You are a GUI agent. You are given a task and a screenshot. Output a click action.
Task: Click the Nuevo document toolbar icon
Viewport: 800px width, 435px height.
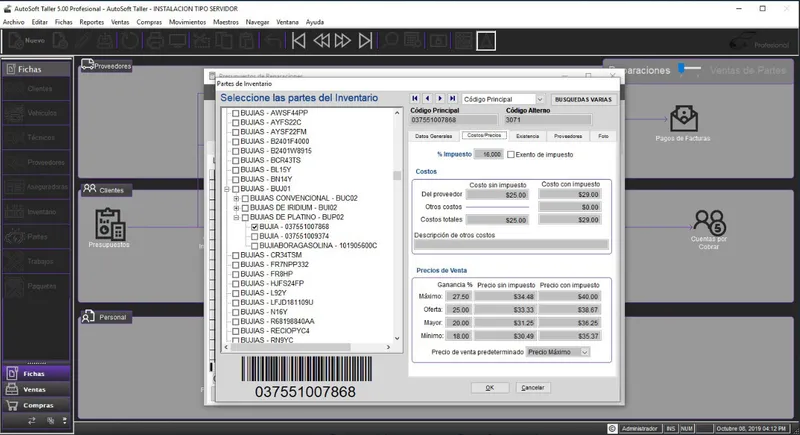(x=15, y=41)
